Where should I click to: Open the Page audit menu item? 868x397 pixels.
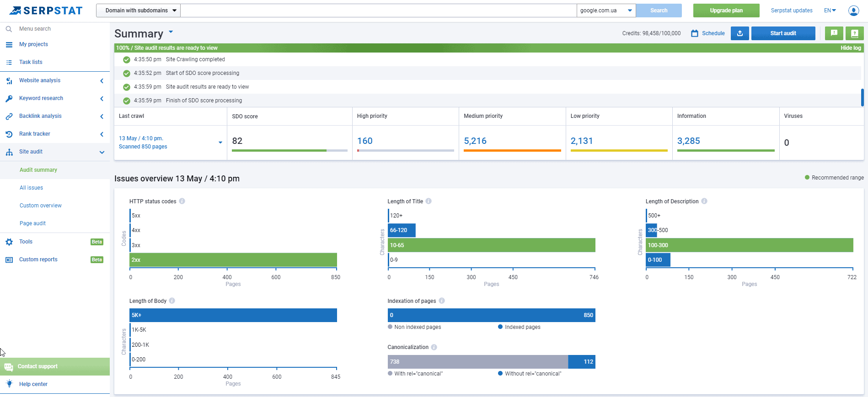pyautogui.click(x=32, y=223)
